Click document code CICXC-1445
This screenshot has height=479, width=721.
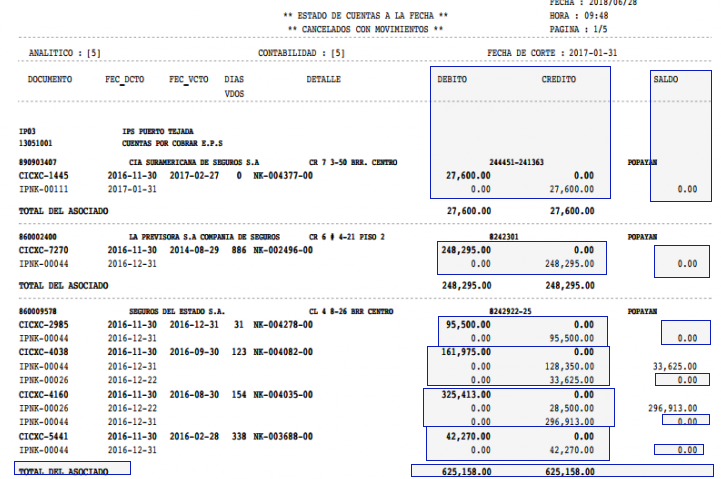coord(43,174)
